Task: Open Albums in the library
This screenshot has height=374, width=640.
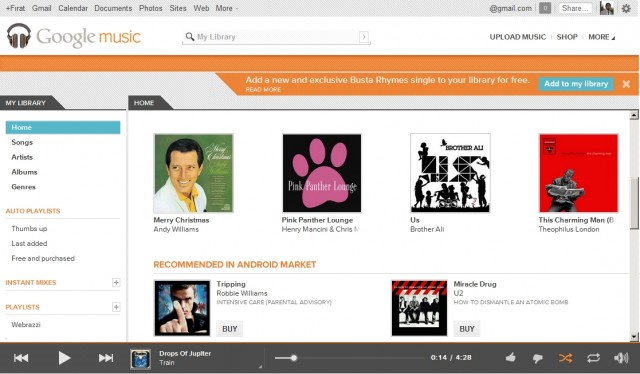Action: 24,172
